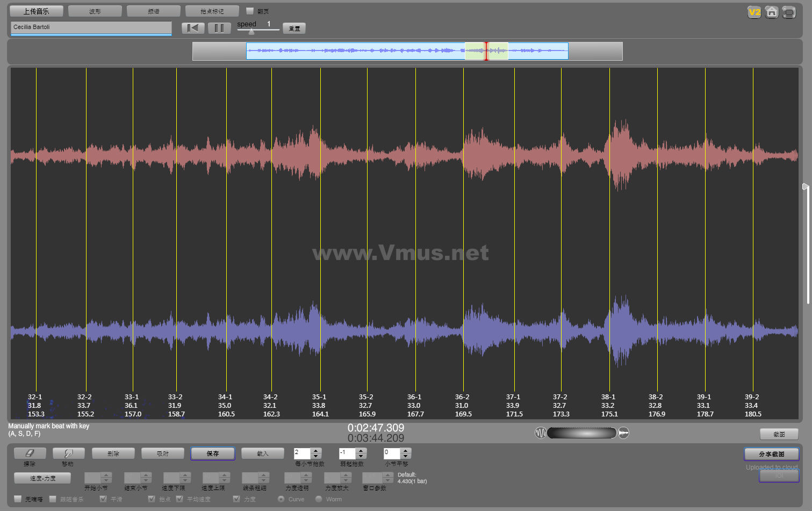Toggle the 翻页 page-turn checkbox
The width and height of the screenshot is (812, 511).
[x=249, y=11]
